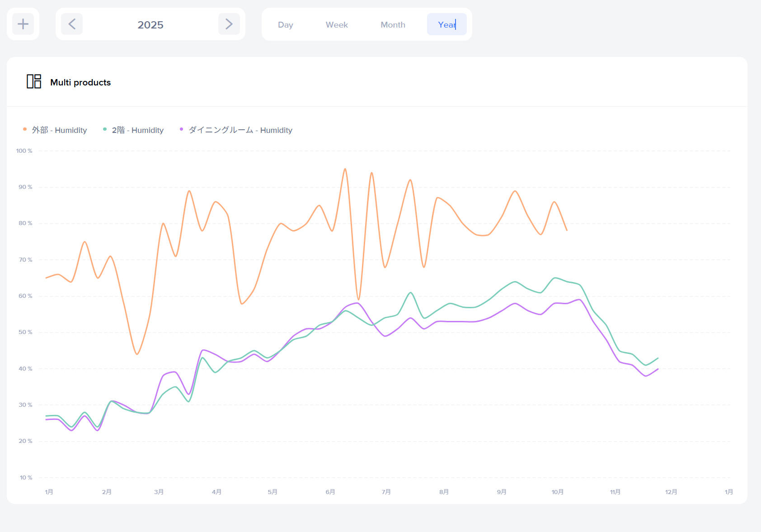
Task: Toggle the 外部 - Humidity legend series
Action: (59, 130)
